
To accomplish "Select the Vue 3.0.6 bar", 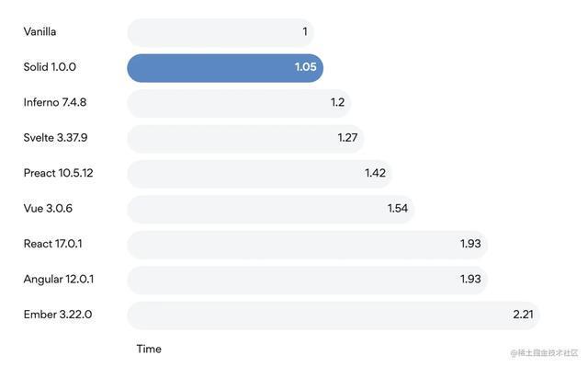I will pos(271,209).
